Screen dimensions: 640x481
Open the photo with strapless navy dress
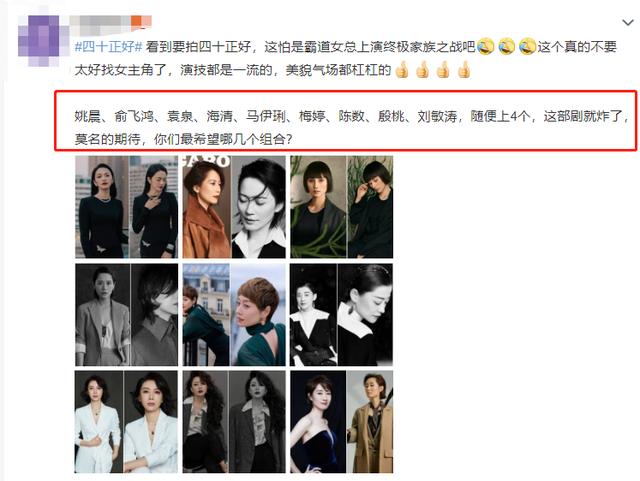tap(342, 422)
